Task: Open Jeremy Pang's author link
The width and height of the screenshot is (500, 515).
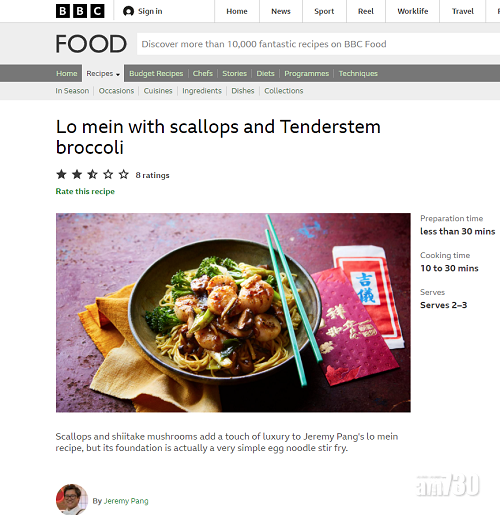Action: tap(126, 501)
